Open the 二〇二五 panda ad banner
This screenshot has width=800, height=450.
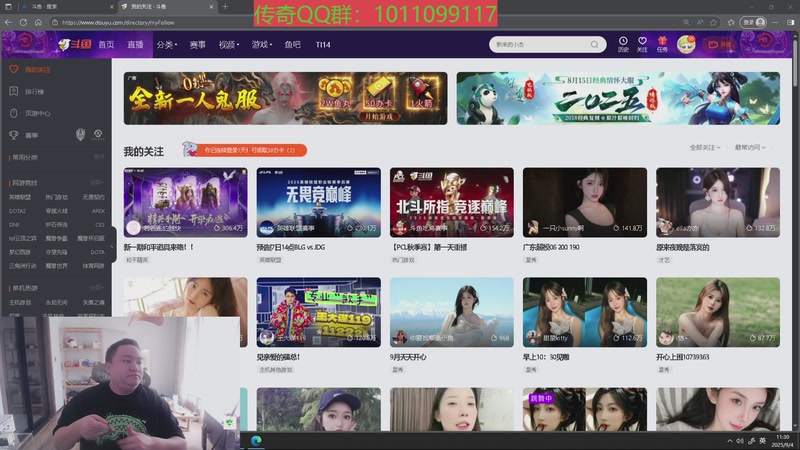pos(618,98)
